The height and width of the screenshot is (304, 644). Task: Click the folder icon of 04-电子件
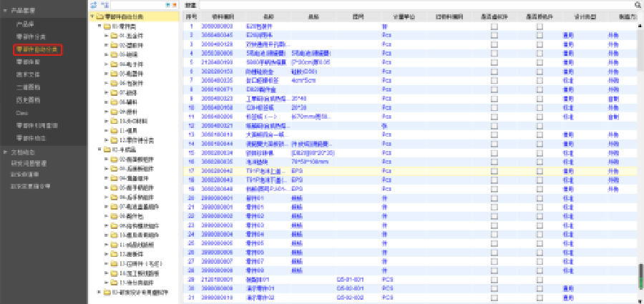pyautogui.click(x=114, y=64)
